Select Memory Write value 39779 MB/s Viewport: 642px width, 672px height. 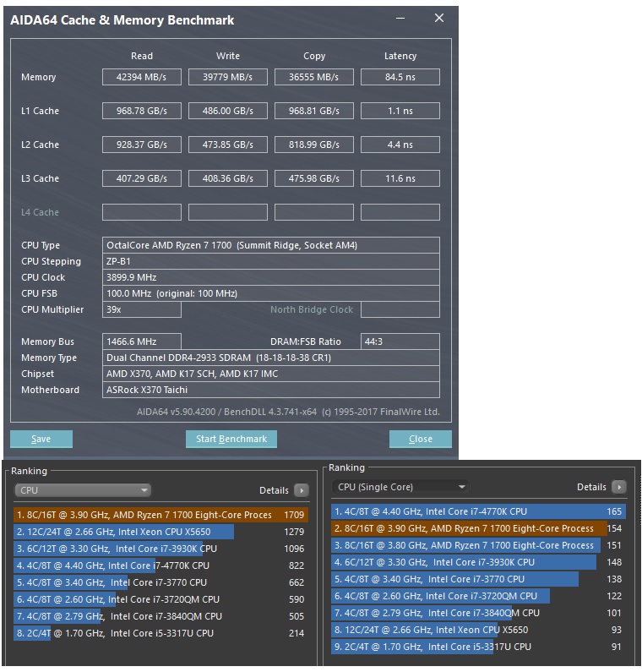coord(228,77)
